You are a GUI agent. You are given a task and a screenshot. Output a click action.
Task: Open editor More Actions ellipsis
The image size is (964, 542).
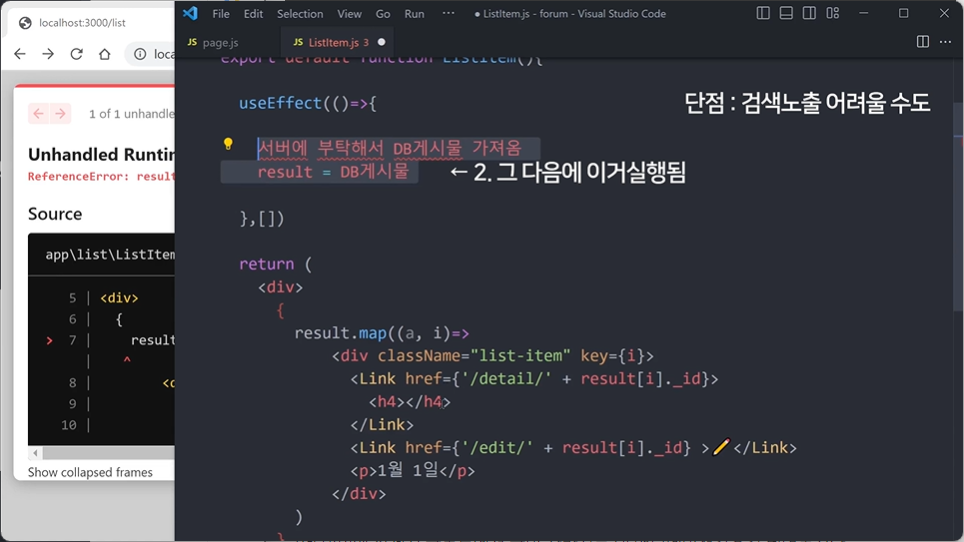pos(946,42)
